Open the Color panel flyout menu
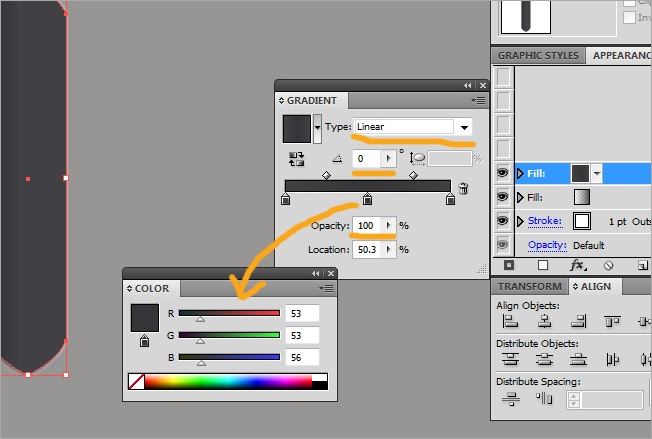This screenshot has height=439, width=652. click(x=326, y=289)
